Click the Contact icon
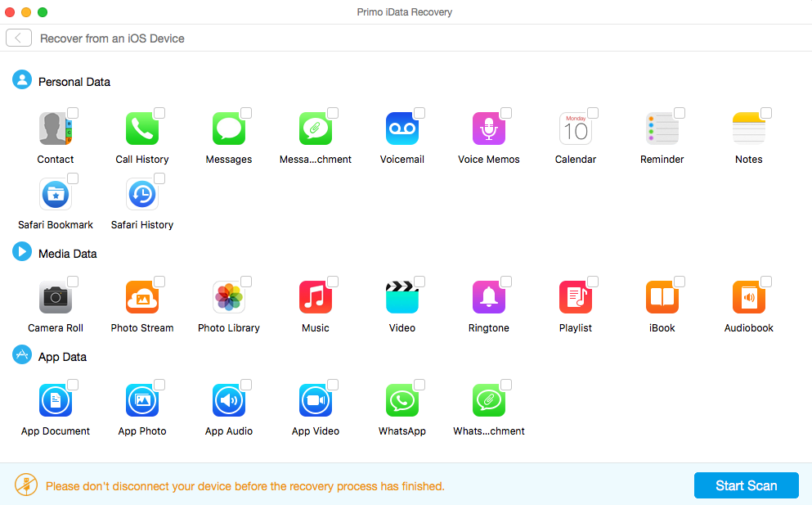This screenshot has height=505, width=812. click(x=55, y=129)
